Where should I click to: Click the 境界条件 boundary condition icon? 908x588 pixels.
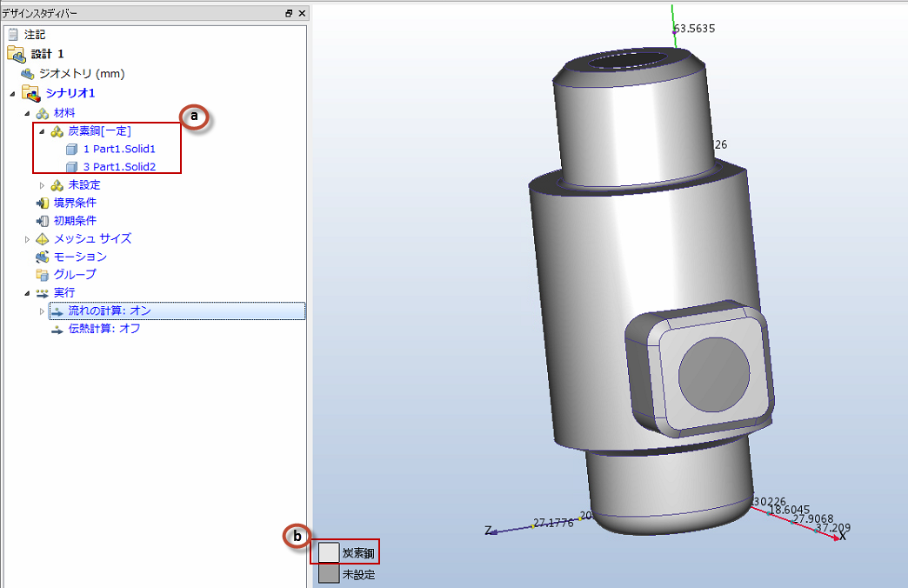pyautogui.click(x=43, y=203)
